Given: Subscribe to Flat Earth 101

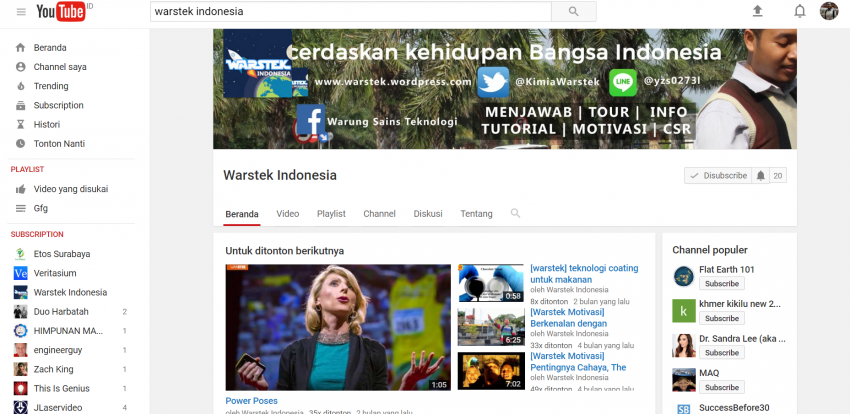Looking at the screenshot, I should click(x=722, y=283).
